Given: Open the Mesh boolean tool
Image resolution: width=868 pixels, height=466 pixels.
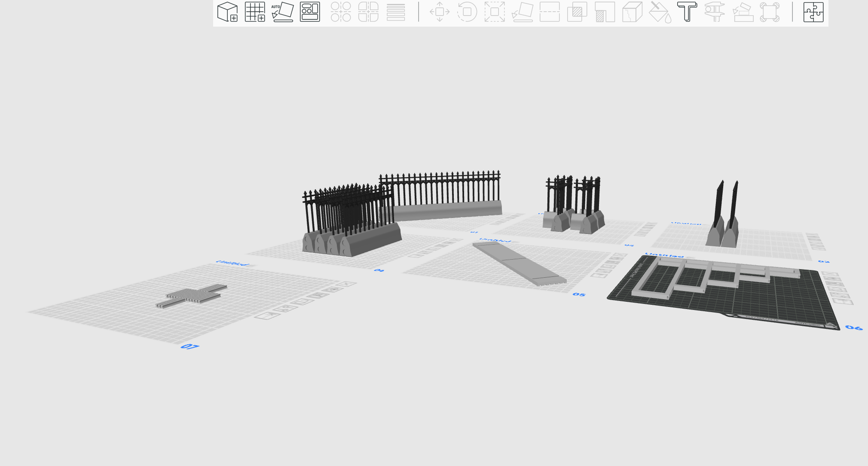Looking at the screenshot, I should (x=577, y=12).
